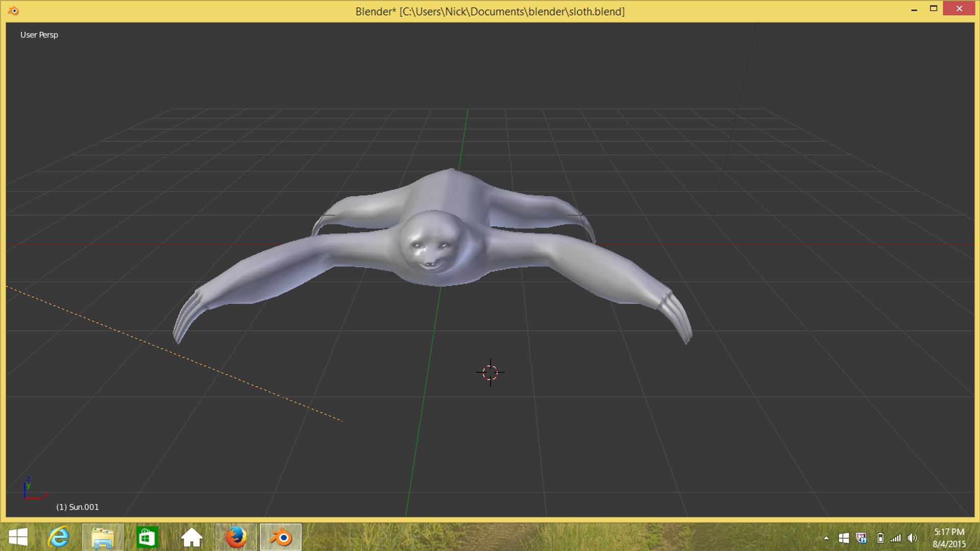Open the security shield tray icon
980x551 pixels.
pyautogui.click(x=862, y=538)
